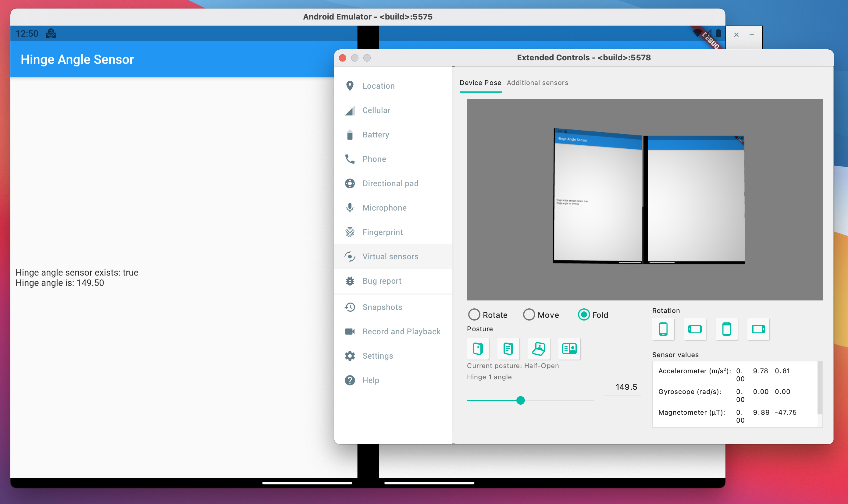Expand the Snapshots menu item
Image resolution: width=848 pixels, height=504 pixels.
382,307
